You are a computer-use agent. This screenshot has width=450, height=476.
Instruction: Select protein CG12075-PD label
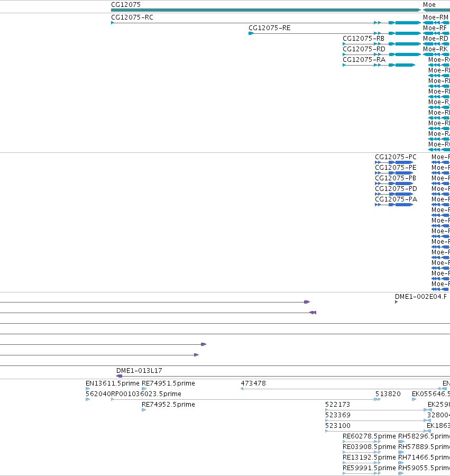click(x=396, y=189)
